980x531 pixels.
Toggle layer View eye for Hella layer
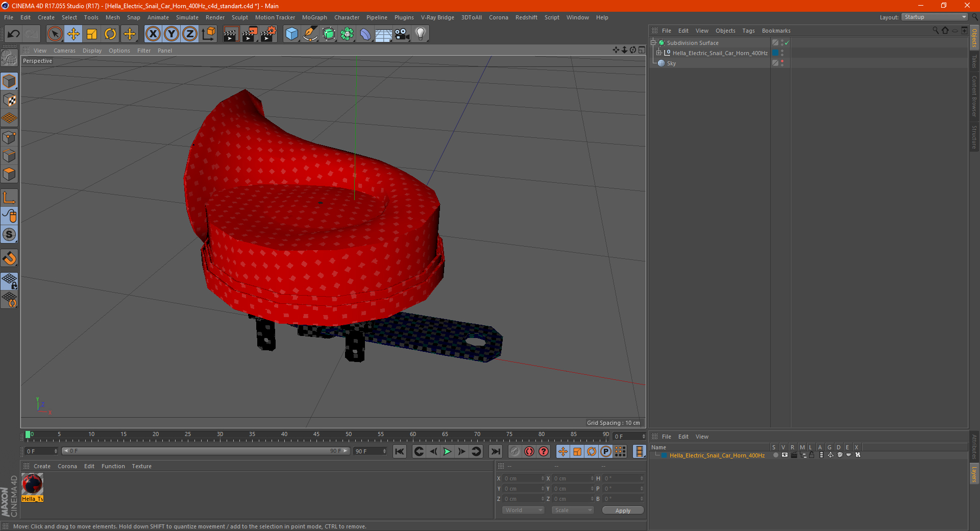785,455
